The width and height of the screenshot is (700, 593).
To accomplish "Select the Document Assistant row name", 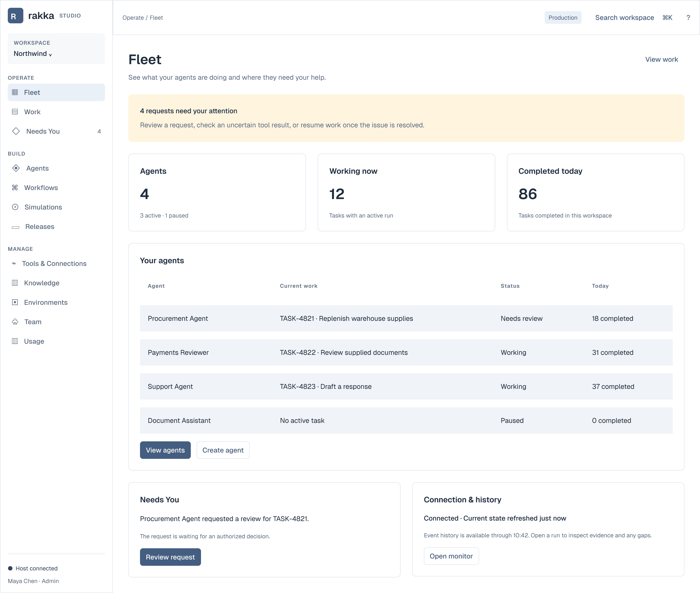I will [179, 420].
